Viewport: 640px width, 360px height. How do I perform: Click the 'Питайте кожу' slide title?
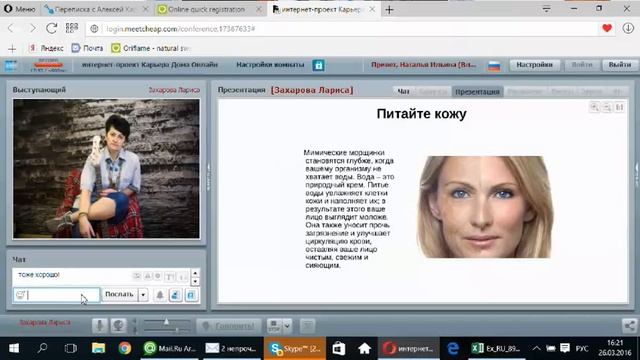click(421, 114)
